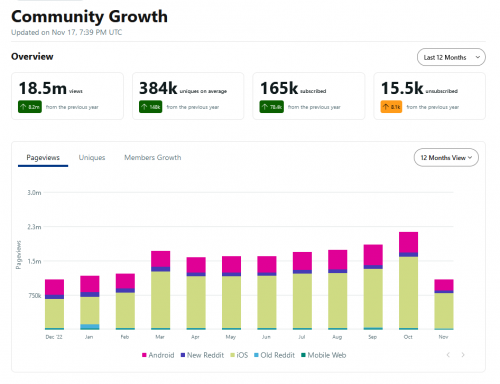Click the pink Android segment of Oct bar

click(x=408, y=242)
